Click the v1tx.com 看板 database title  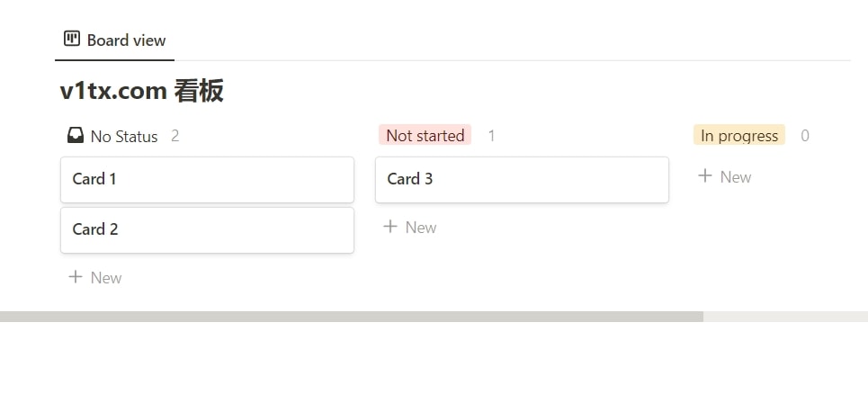coord(142,91)
